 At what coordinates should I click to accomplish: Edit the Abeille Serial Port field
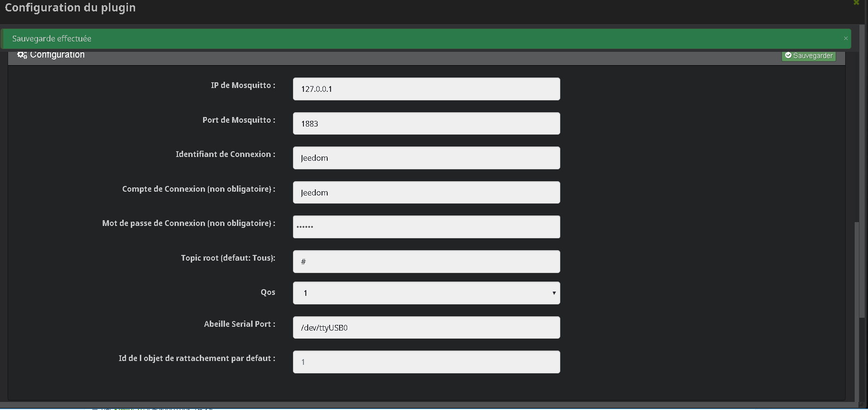pyautogui.click(x=426, y=328)
